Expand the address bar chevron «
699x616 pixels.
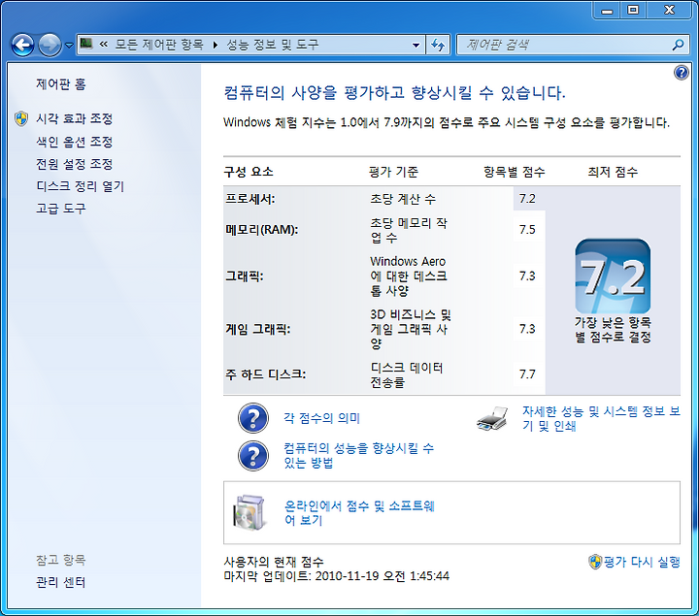pos(103,44)
